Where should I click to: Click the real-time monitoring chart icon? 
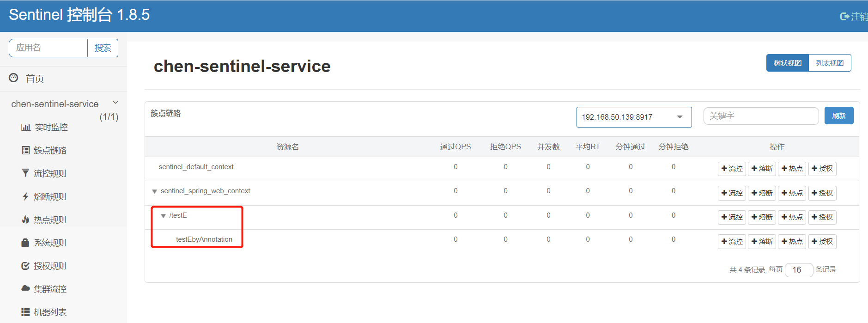pyautogui.click(x=25, y=127)
